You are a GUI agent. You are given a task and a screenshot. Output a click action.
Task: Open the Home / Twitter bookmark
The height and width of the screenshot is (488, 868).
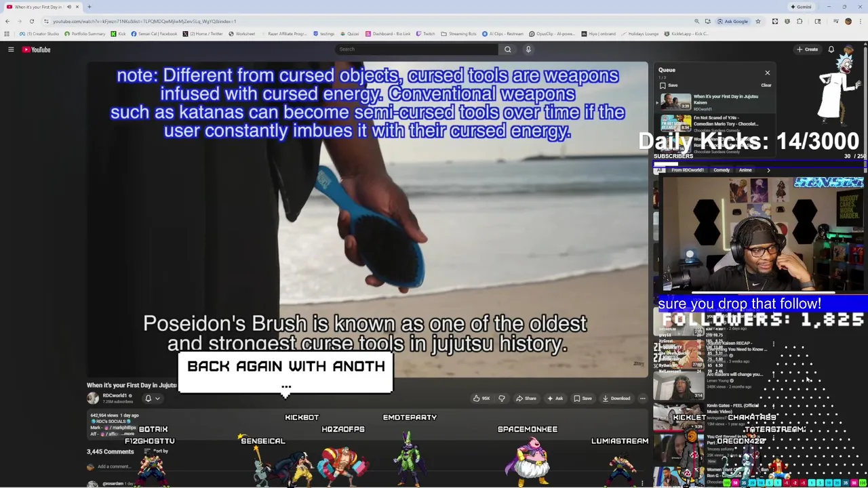(203, 34)
